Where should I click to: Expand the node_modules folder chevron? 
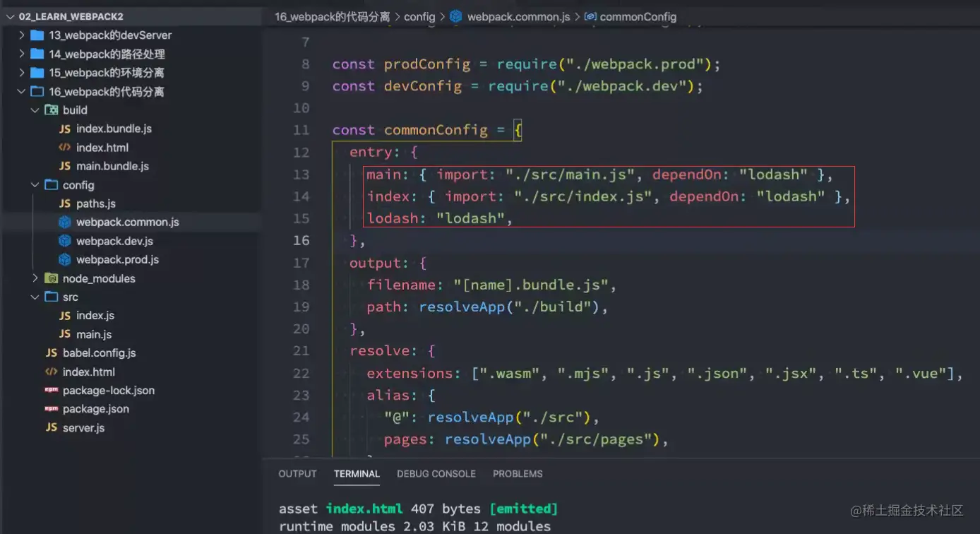click(35, 278)
